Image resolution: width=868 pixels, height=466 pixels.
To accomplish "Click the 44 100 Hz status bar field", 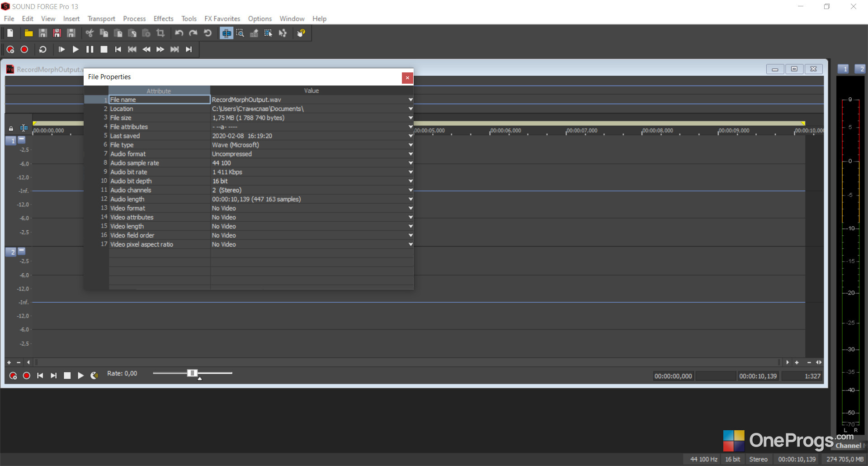I will click(x=704, y=459).
